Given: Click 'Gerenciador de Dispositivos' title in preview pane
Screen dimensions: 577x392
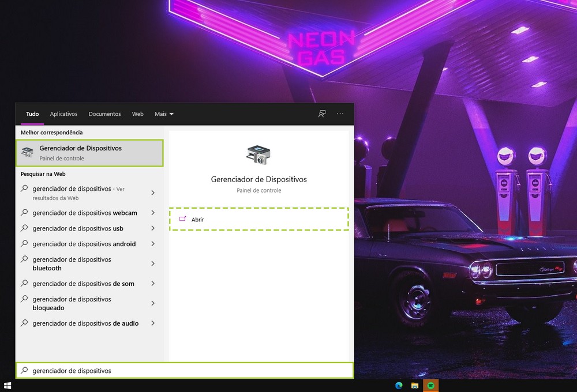Looking at the screenshot, I should pyautogui.click(x=258, y=179).
